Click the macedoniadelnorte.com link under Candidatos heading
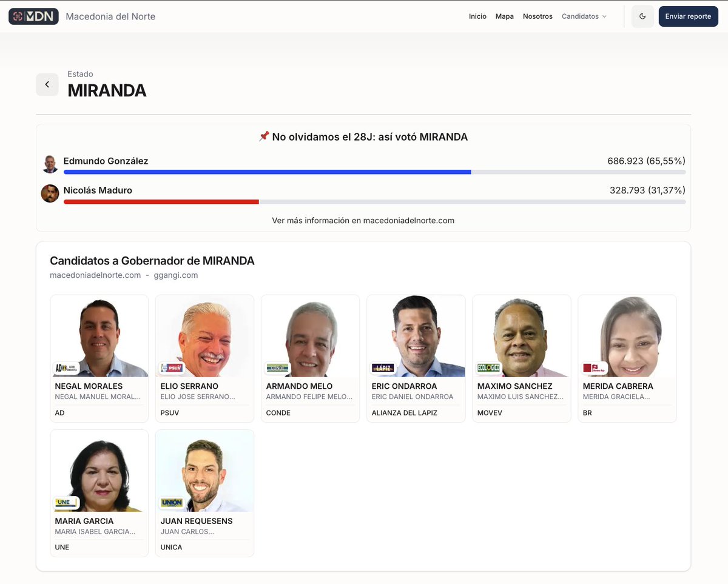 tap(95, 275)
